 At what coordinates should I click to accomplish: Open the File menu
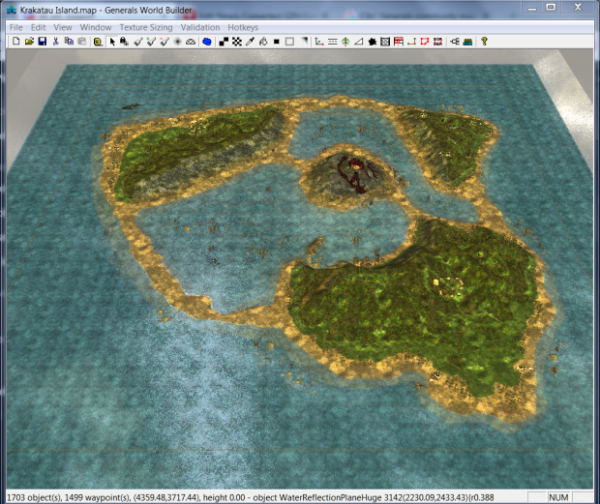coord(16,28)
